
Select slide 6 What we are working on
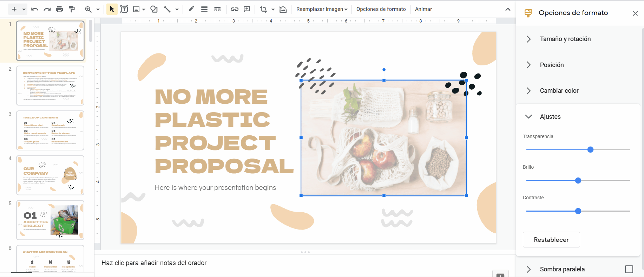pos(50,259)
